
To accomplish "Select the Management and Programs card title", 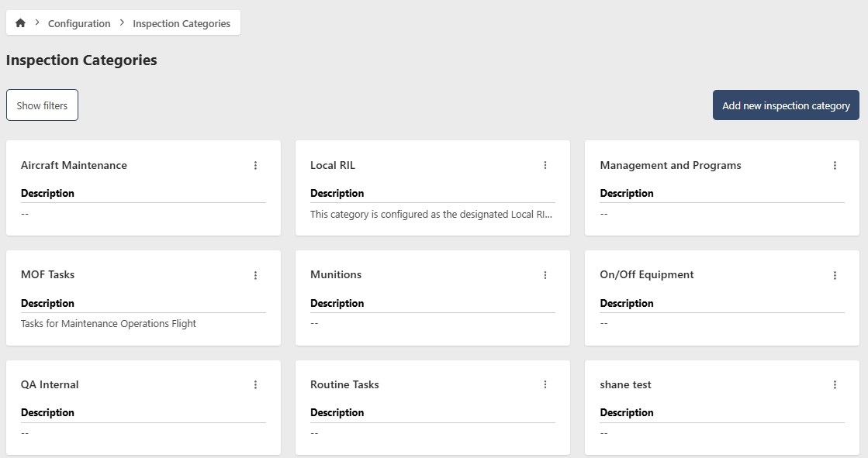I will click(x=670, y=165).
